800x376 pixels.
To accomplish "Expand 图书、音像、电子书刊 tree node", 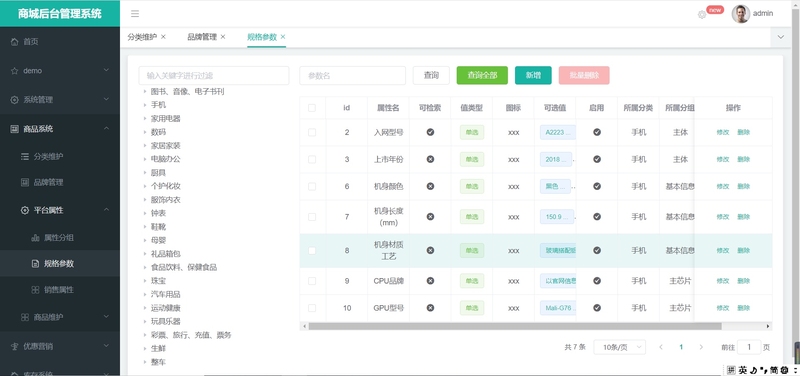I will click(x=145, y=92).
